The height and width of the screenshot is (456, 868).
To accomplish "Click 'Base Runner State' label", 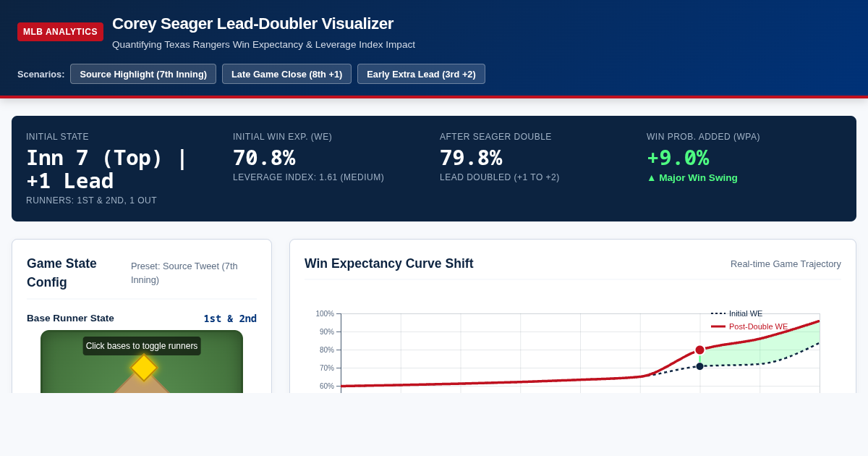I will (x=70, y=318).
